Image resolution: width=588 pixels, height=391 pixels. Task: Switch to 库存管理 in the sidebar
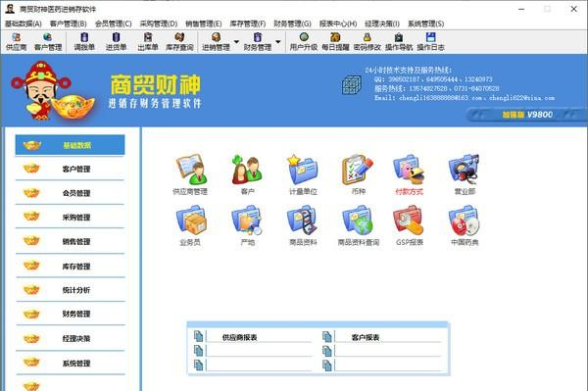tap(70, 267)
